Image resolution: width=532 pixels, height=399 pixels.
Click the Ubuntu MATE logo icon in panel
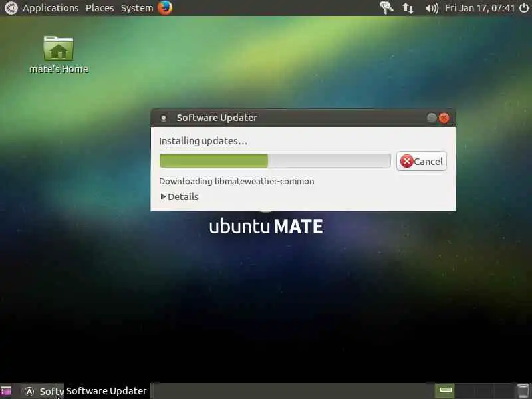tap(11, 8)
